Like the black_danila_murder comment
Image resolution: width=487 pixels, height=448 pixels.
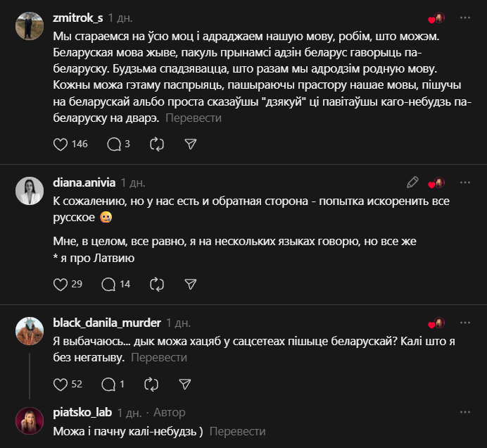coord(61,384)
